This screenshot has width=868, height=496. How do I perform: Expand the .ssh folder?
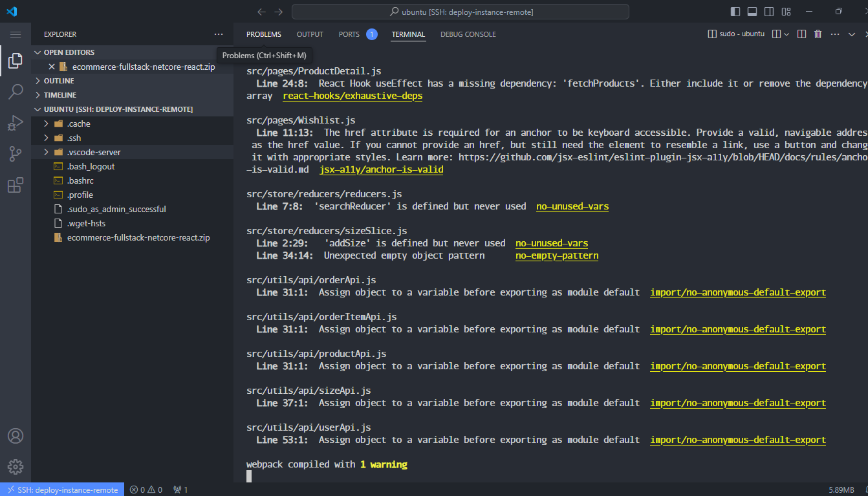pyautogui.click(x=132, y=138)
